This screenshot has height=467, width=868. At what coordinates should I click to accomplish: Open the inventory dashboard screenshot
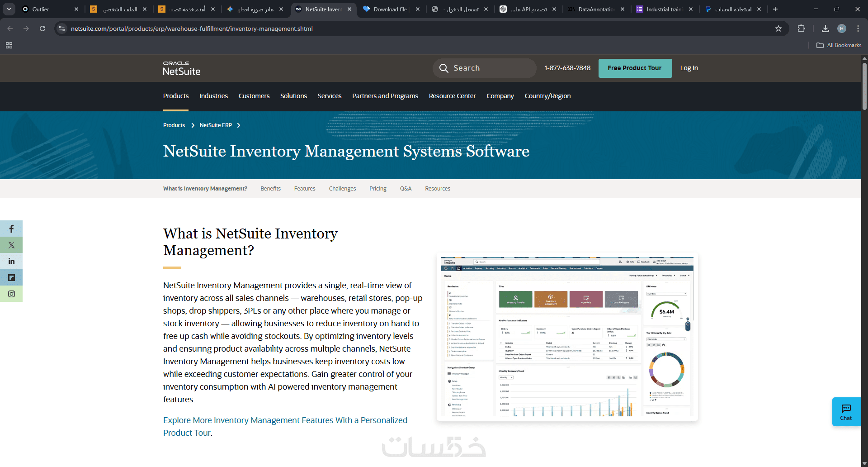click(567, 337)
